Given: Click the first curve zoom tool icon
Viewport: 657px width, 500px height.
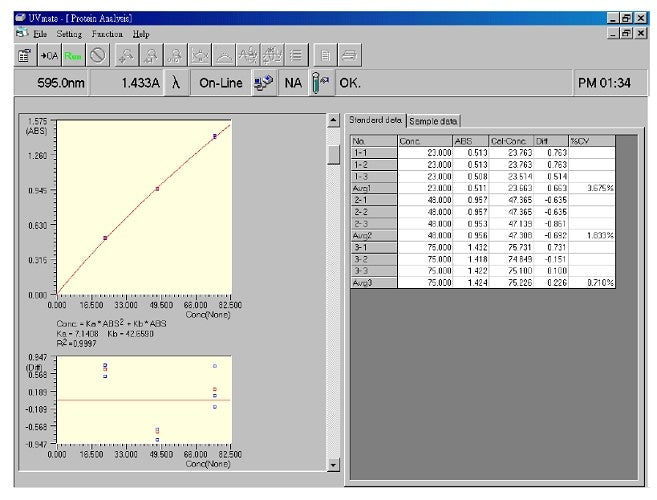Looking at the screenshot, I should pos(127,55).
